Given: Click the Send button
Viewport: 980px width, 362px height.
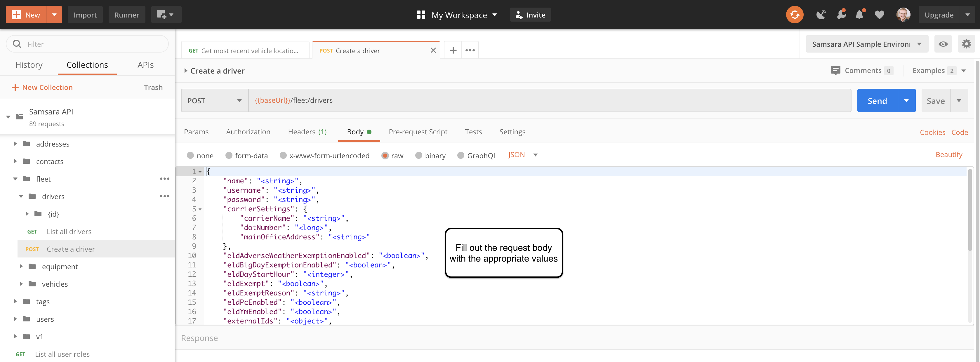Looking at the screenshot, I should [x=877, y=101].
